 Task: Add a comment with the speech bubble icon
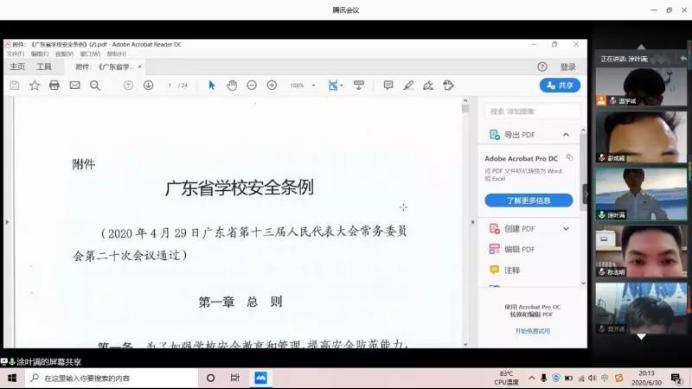coord(388,85)
